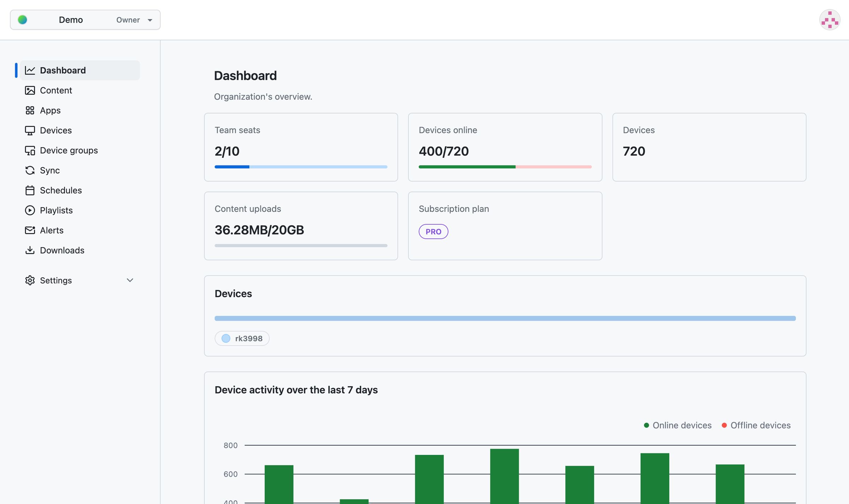Select the rk3998 device chip
Screen dimensions: 849x504
242,338
